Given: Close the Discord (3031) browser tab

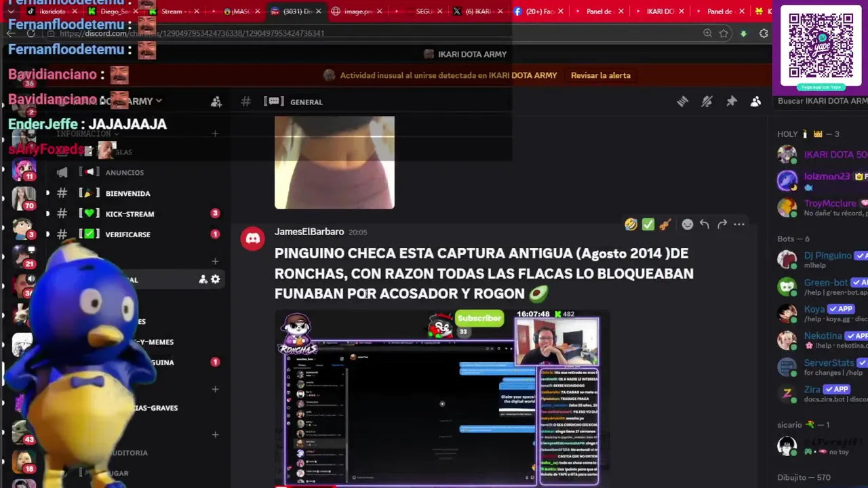Looking at the screenshot, I should tap(318, 11).
